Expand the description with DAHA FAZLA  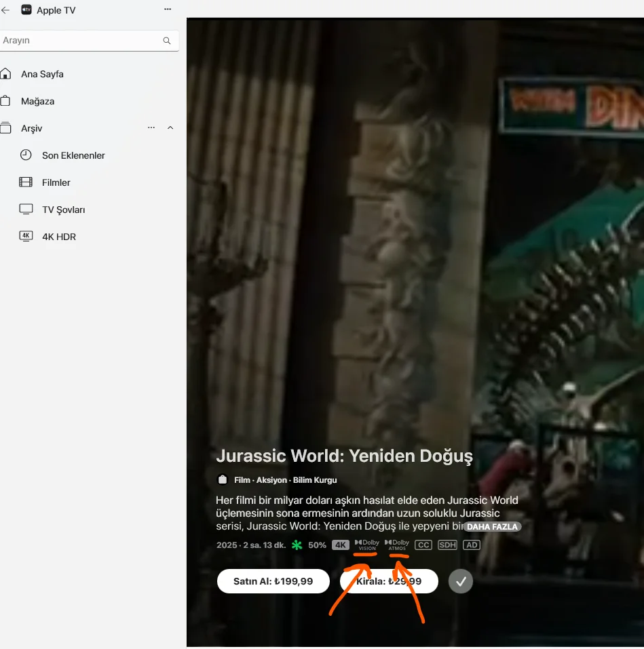pyautogui.click(x=493, y=527)
